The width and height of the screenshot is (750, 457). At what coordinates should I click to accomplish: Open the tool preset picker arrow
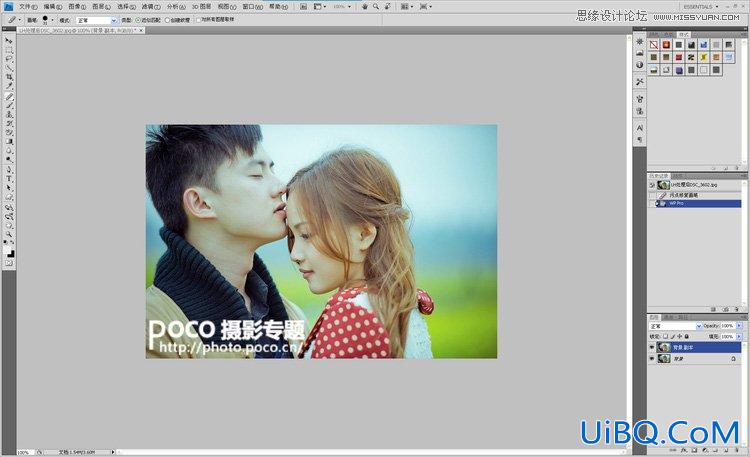coord(20,20)
